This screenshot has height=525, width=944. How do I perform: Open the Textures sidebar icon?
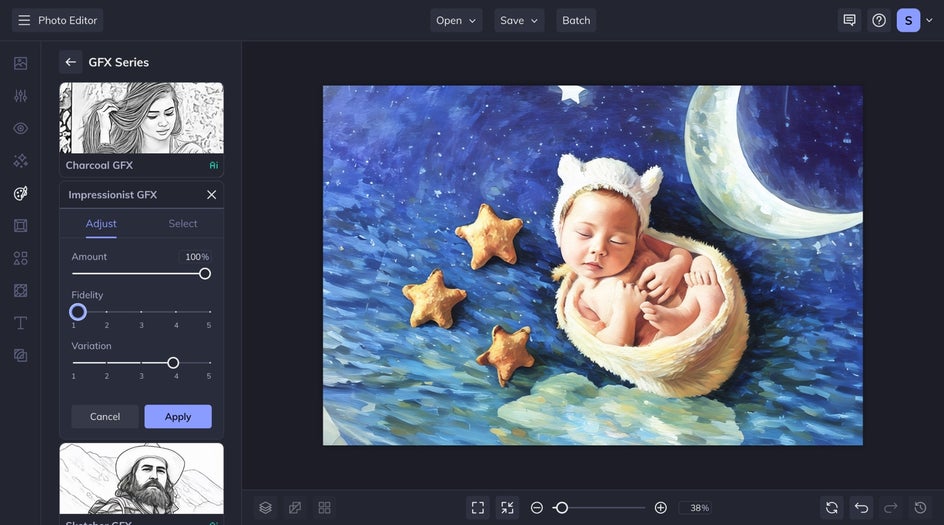point(20,356)
